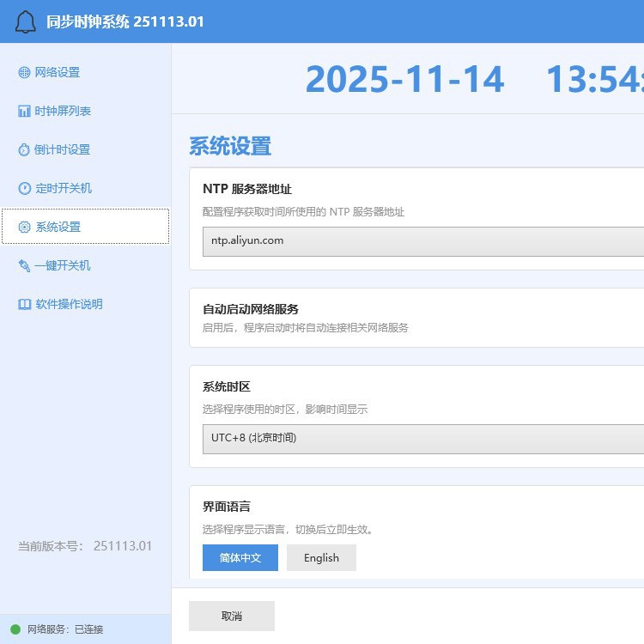Image resolution: width=644 pixels, height=644 pixels.
Task: Click the 2025-11-14 date display
Action: tap(405, 79)
